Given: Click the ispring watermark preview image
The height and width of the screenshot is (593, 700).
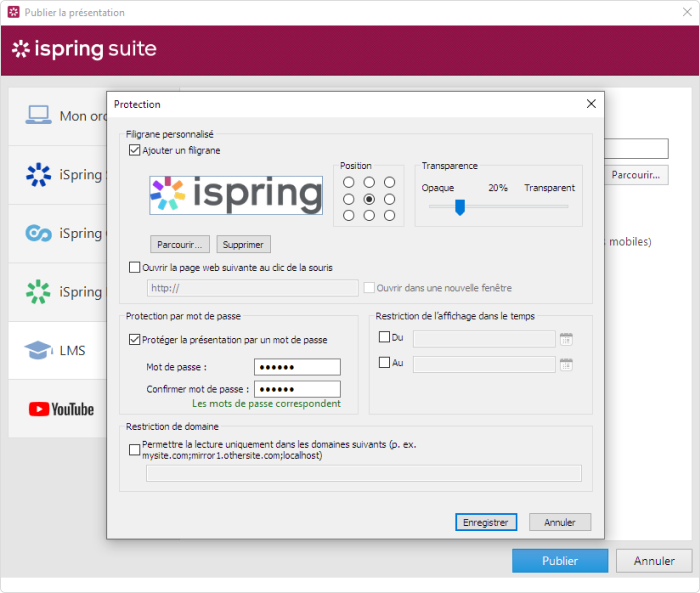Looking at the screenshot, I should click(236, 195).
